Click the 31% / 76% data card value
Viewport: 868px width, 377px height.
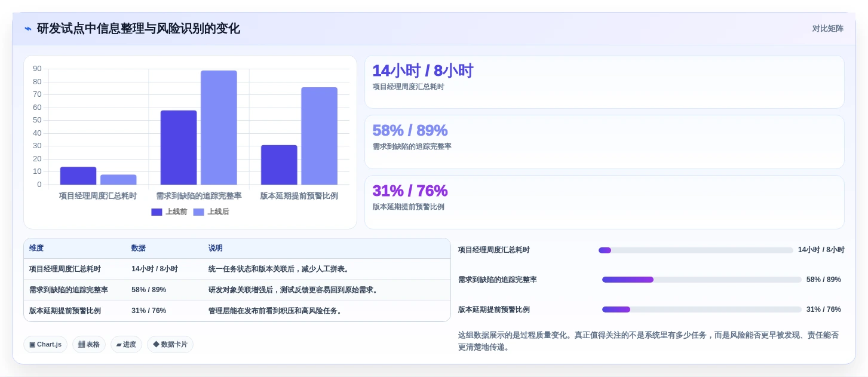click(x=410, y=191)
